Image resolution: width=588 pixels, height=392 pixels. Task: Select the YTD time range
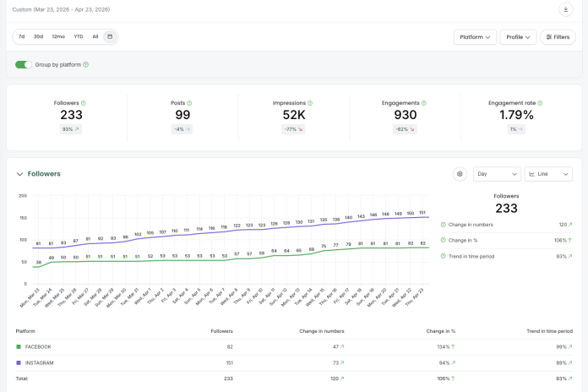(x=79, y=36)
